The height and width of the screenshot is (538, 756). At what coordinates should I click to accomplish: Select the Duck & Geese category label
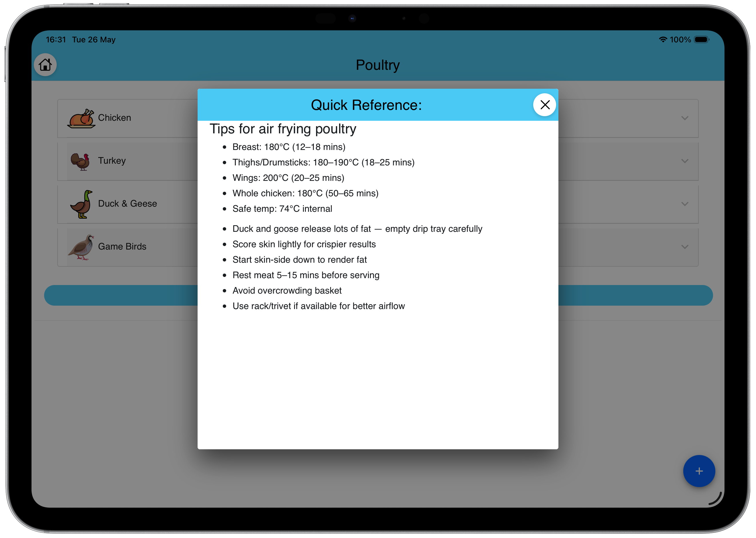pos(128,203)
